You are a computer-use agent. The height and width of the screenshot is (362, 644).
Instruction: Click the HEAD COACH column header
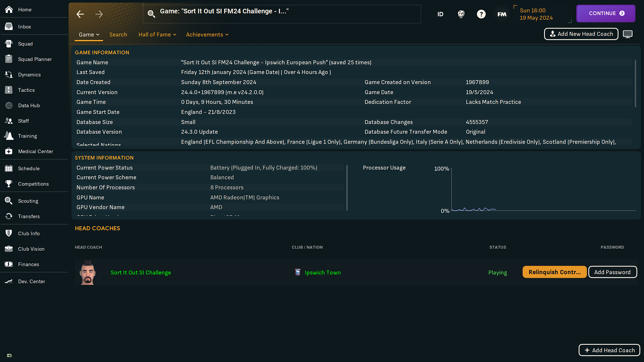(x=88, y=247)
